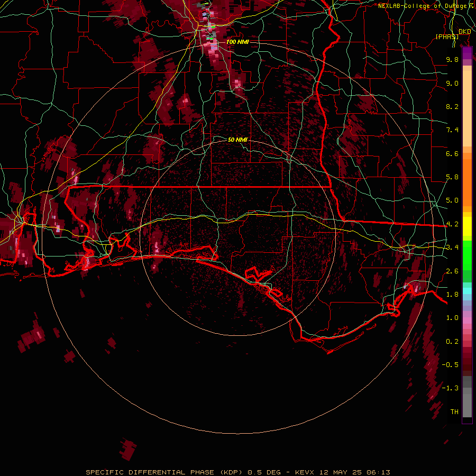Viewport: 476px width, 476px height.
Task: Click the [PHAS] legend unit label
Action: [447, 36]
